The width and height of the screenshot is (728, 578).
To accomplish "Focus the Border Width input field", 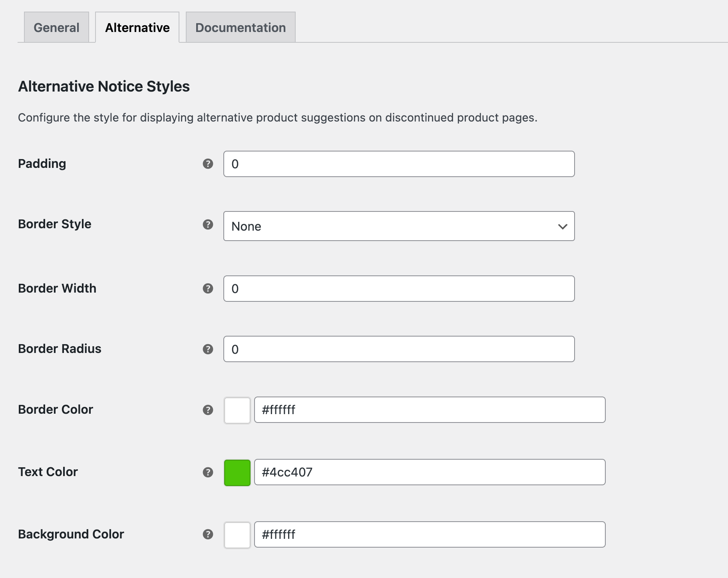I will click(399, 289).
